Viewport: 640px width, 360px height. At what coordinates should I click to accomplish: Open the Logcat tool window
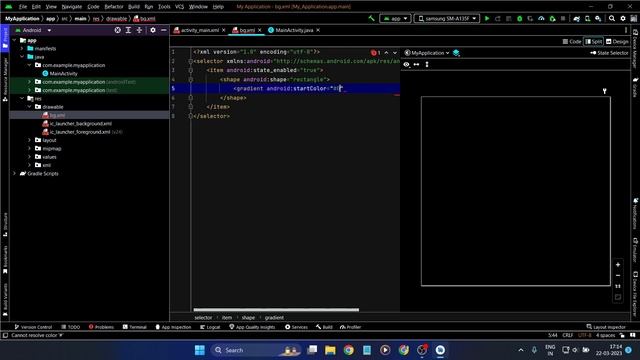pos(210,327)
